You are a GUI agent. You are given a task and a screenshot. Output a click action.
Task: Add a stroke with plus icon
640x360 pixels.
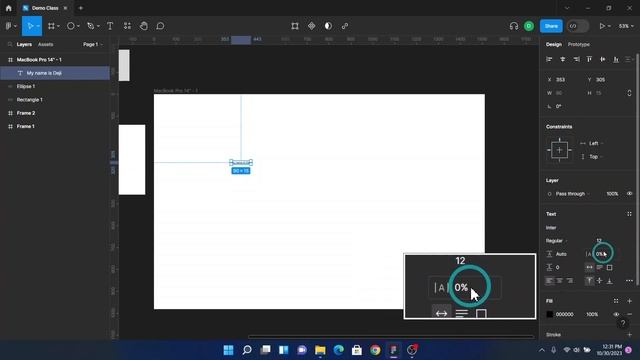point(629,335)
